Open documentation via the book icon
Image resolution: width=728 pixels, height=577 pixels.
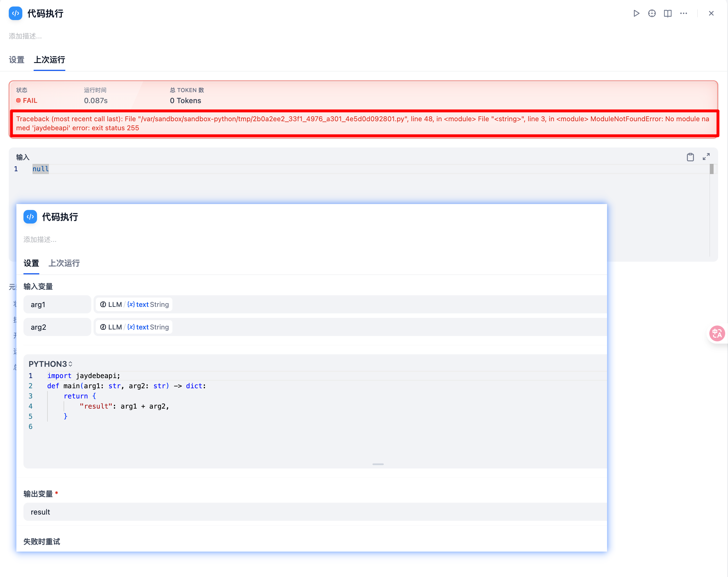pos(668,14)
